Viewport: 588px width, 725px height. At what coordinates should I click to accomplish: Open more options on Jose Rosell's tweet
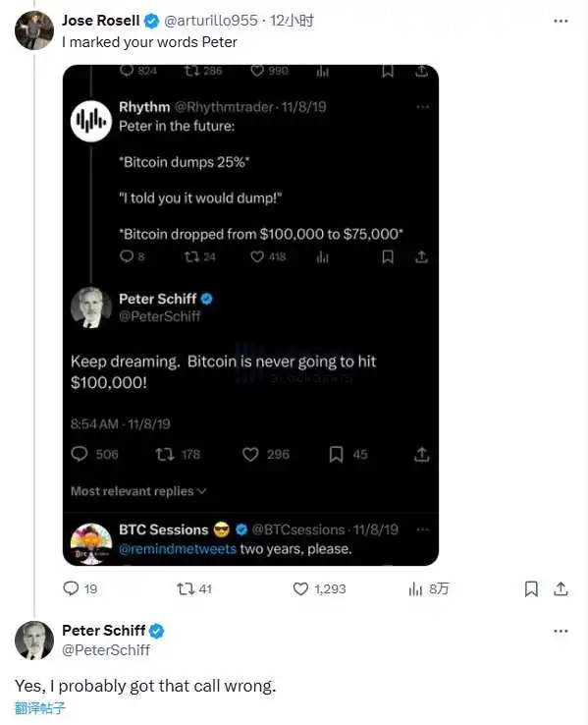pyautogui.click(x=561, y=21)
